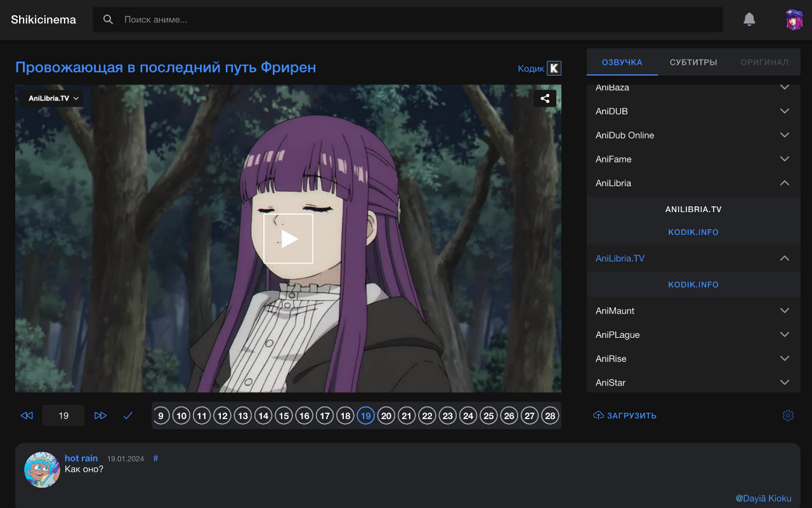The image size is (812, 508).
Task: Collapse the AniLibria.TV studio row
Action: (x=693, y=258)
